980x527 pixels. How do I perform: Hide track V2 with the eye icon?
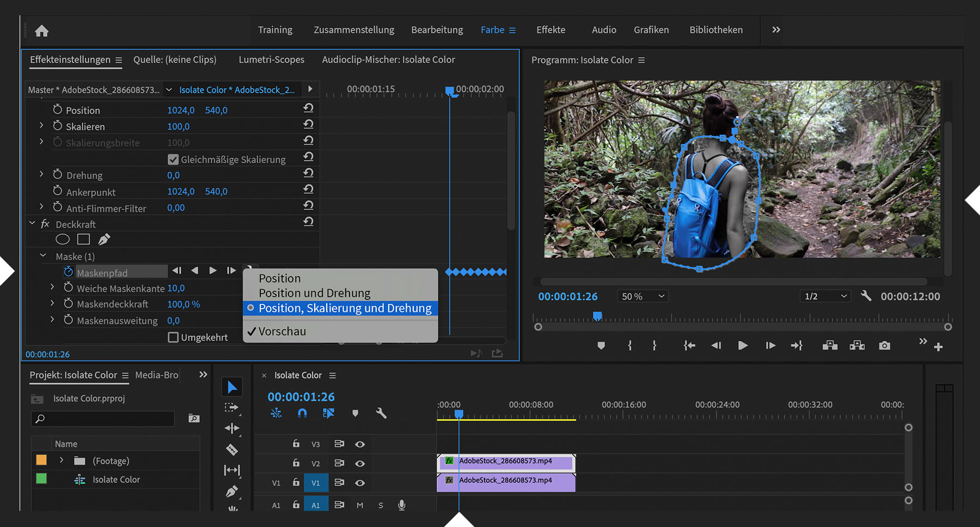(360, 463)
